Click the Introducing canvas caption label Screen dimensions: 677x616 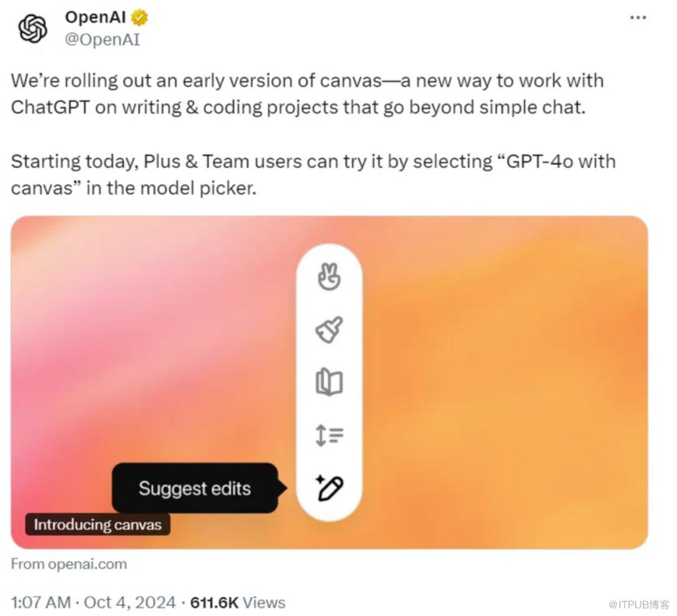[x=97, y=524]
